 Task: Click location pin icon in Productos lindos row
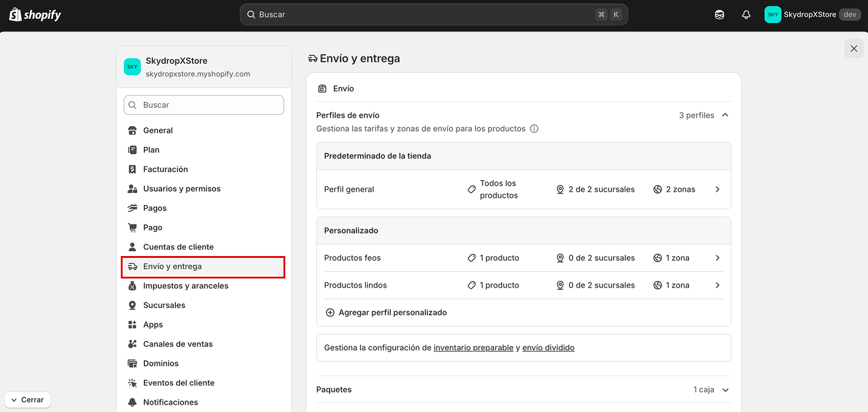pos(560,285)
